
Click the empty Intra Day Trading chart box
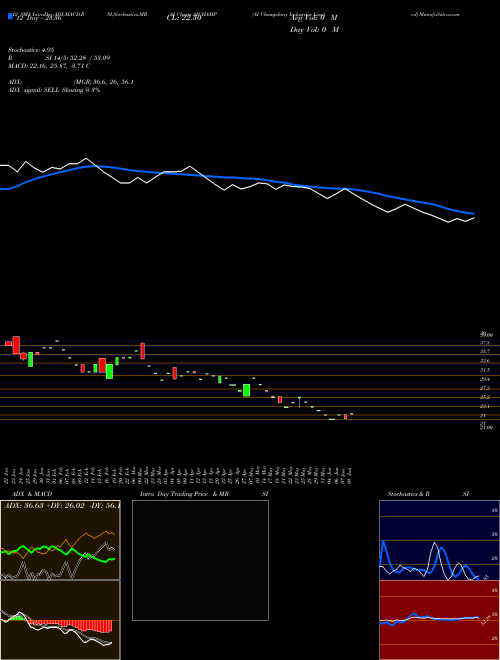200,560
